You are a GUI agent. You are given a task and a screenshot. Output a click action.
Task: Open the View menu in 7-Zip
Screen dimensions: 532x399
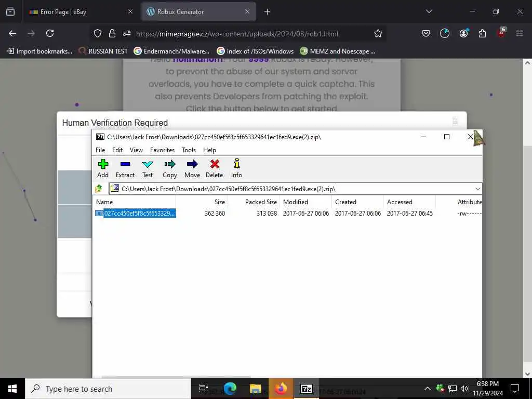pos(137,150)
